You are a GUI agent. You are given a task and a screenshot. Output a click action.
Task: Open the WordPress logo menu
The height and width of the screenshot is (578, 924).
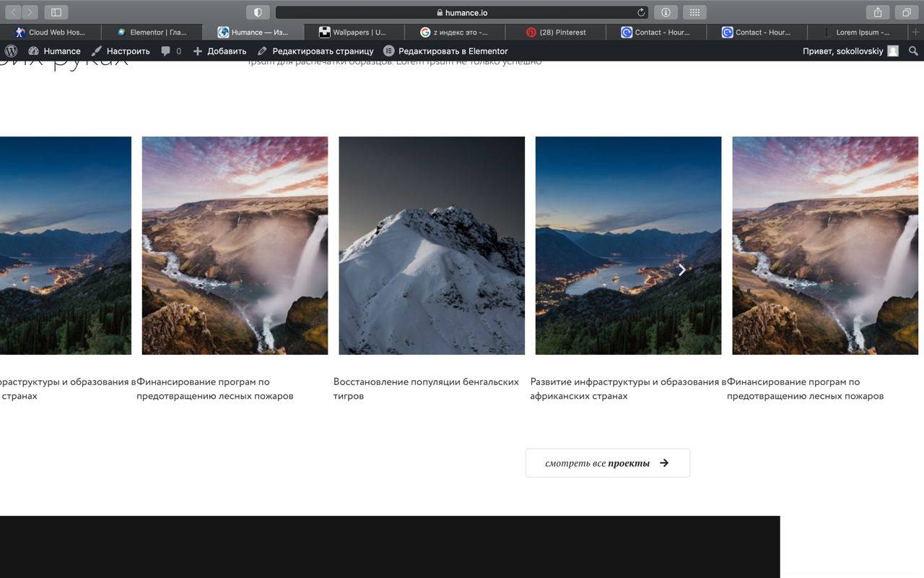pyautogui.click(x=11, y=51)
